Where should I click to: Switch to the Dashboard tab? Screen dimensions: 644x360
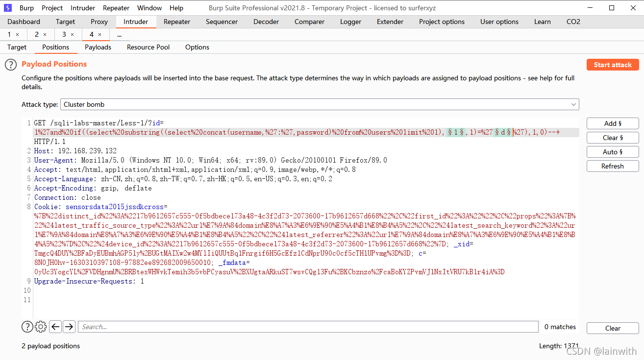click(24, 22)
